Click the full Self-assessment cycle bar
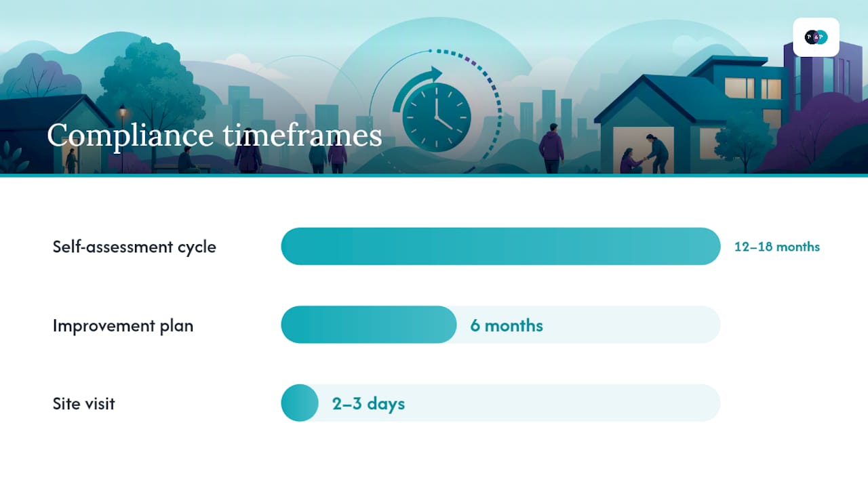 click(500, 246)
